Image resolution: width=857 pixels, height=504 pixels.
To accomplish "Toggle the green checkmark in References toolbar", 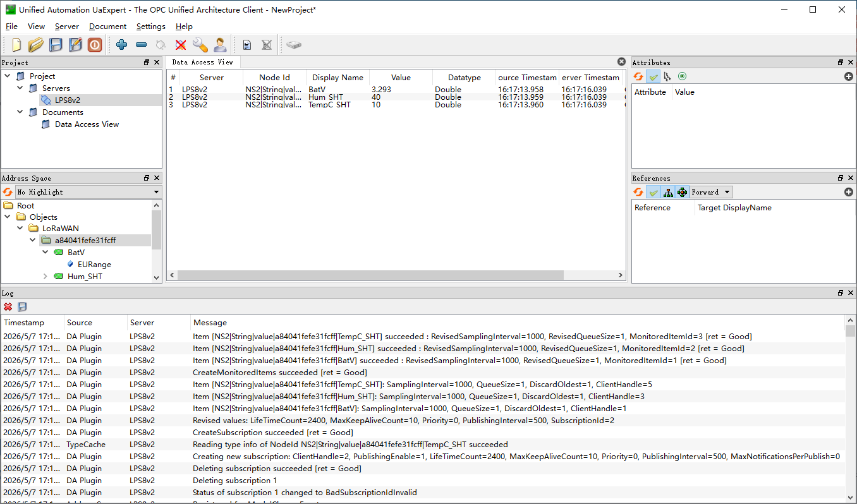I will (653, 192).
